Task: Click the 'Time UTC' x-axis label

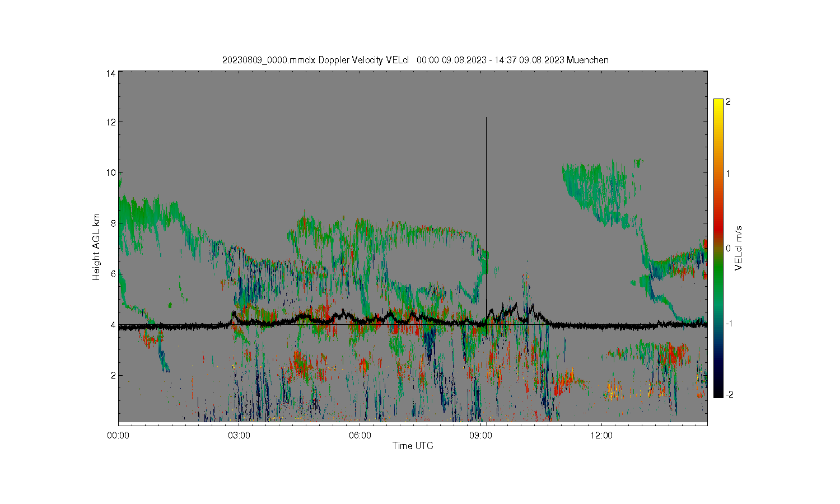Action: 413,446
